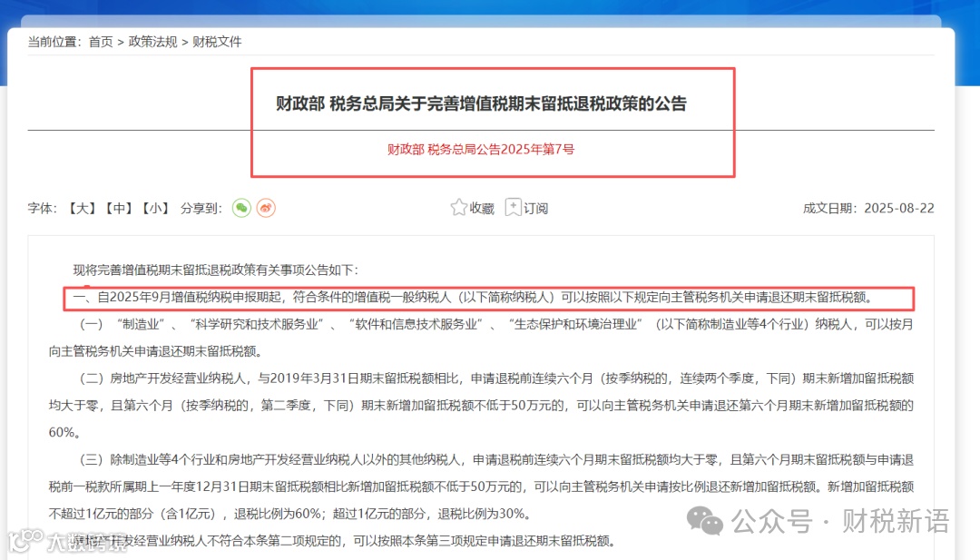Click 订阅 to subscribe to updates
Viewport: 980px width, 560px height.
coord(534,208)
